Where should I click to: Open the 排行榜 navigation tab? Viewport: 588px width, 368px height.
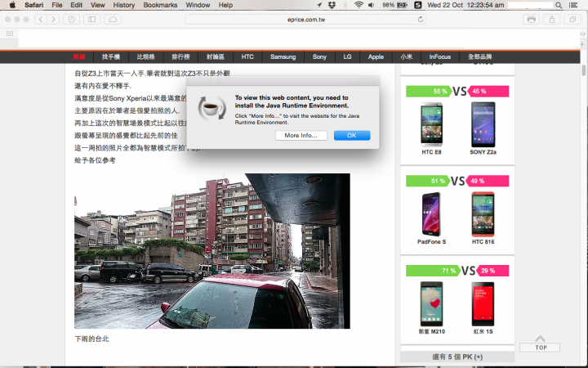click(x=180, y=57)
